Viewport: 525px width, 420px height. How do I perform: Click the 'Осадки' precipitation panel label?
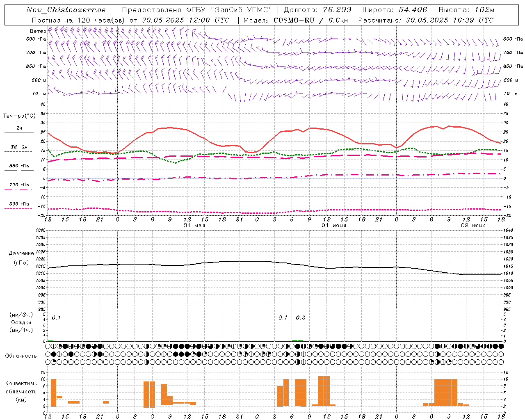tap(21, 322)
